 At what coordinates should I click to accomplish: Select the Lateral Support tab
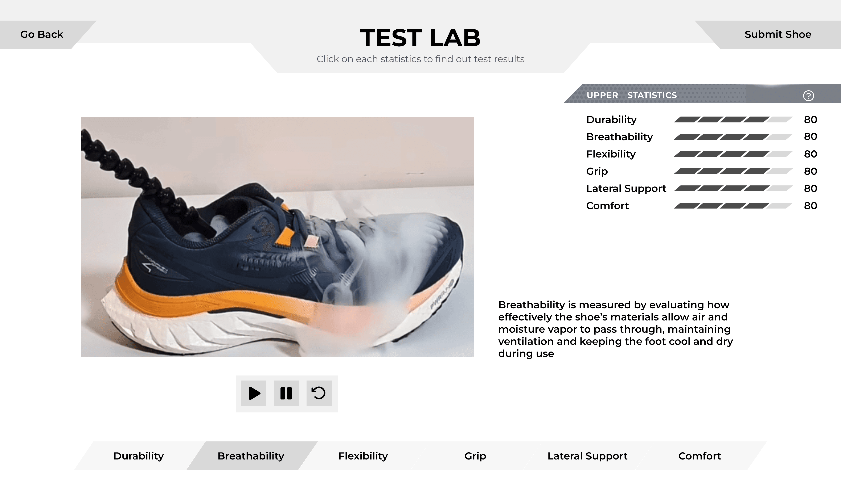587,456
